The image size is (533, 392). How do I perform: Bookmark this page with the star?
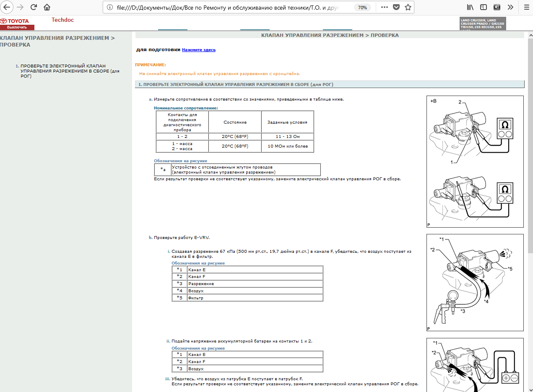tap(408, 7)
